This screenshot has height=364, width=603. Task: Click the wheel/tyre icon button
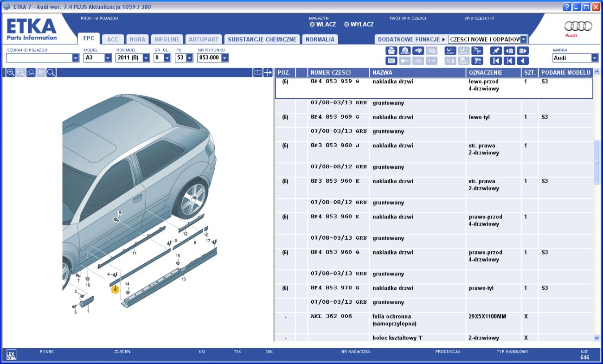404,51
